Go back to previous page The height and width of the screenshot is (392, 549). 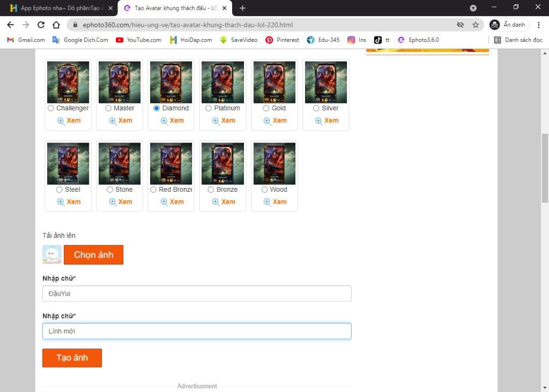(x=11, y=25)
